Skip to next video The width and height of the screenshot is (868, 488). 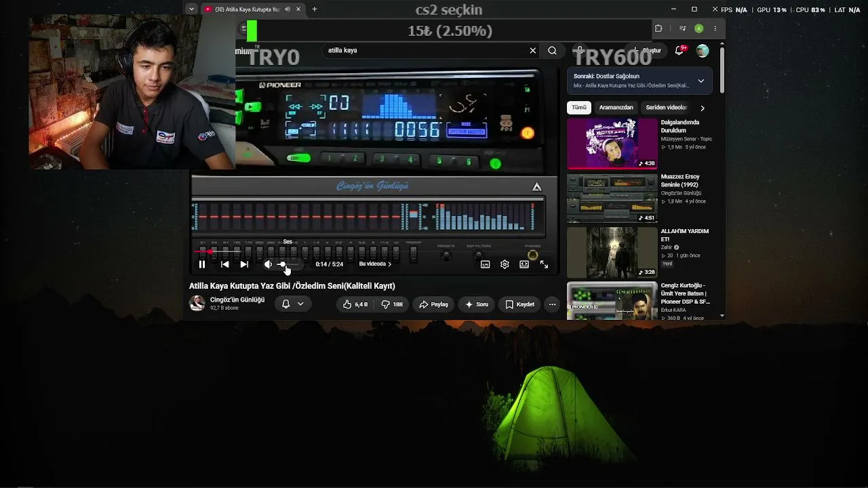pos(244,264)
